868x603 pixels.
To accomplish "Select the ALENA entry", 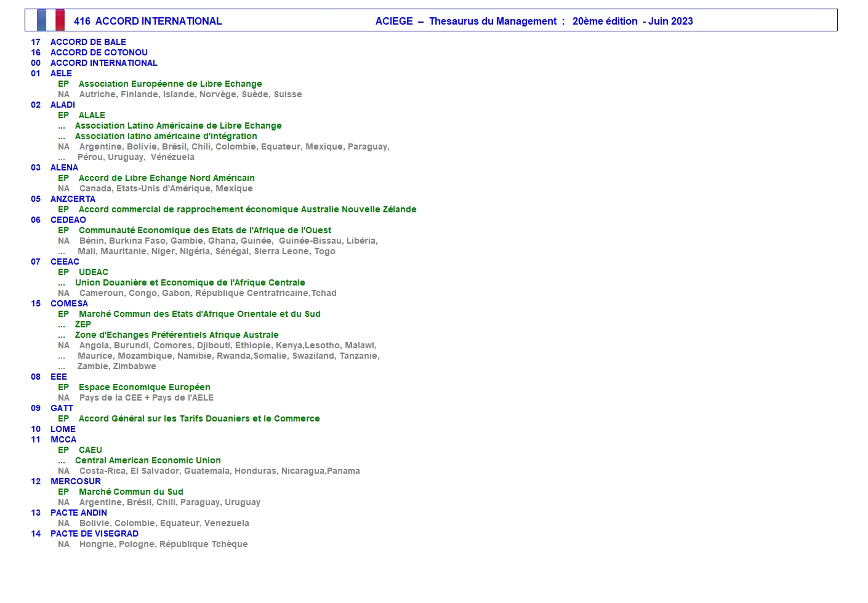I will (64, 167).
